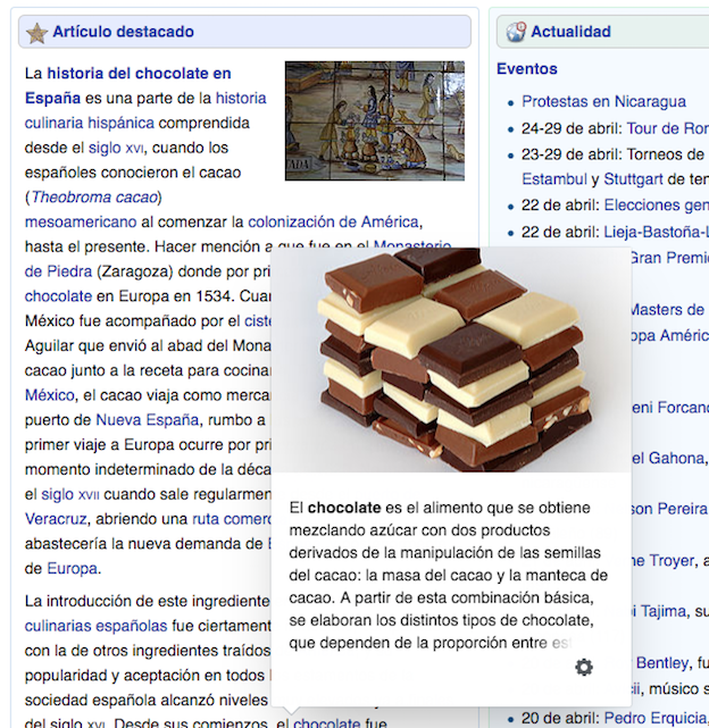Click the chocolate bars preview image
The width and height of the screenshot is (709, 728).
click(x=451, y=359)
